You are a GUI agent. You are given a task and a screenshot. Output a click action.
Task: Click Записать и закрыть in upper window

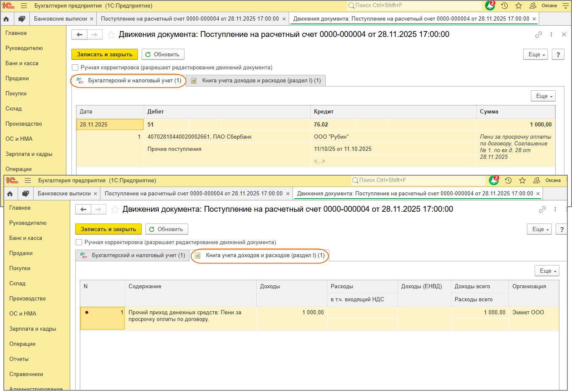(x=105, y=55)
